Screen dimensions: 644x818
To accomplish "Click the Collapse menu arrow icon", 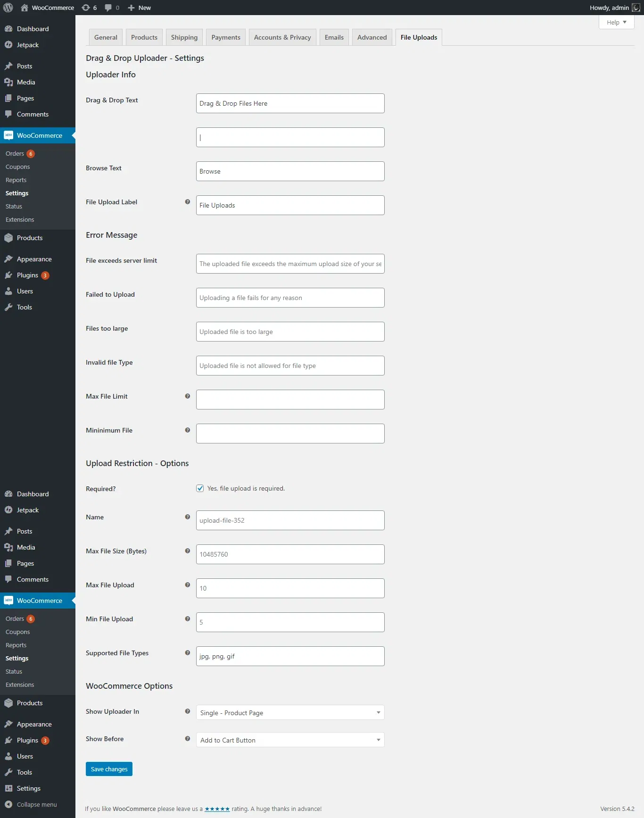I will click(8, 804).
